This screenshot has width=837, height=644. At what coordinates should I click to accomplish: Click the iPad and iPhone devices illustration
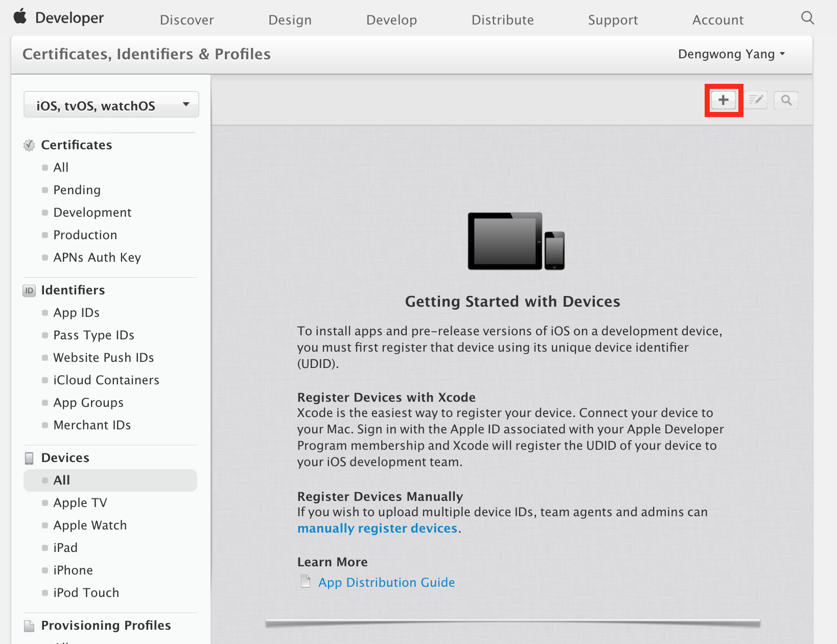point(516,241)
